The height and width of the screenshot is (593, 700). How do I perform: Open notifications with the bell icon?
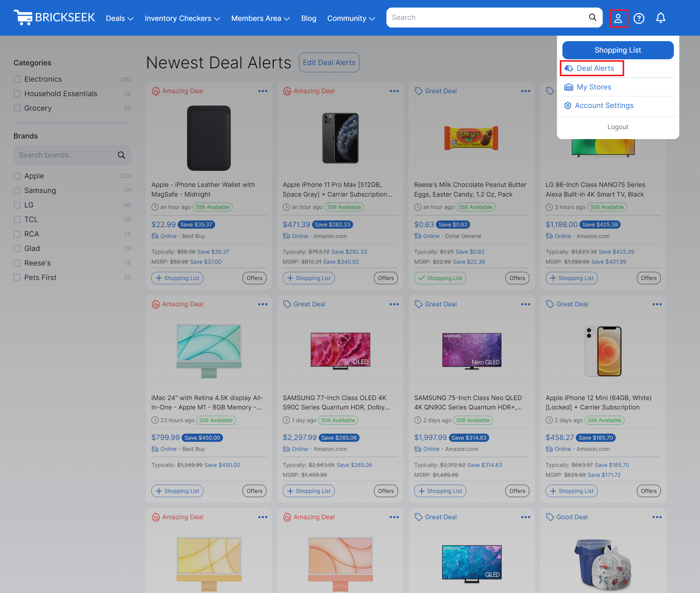tap(660, 18)
